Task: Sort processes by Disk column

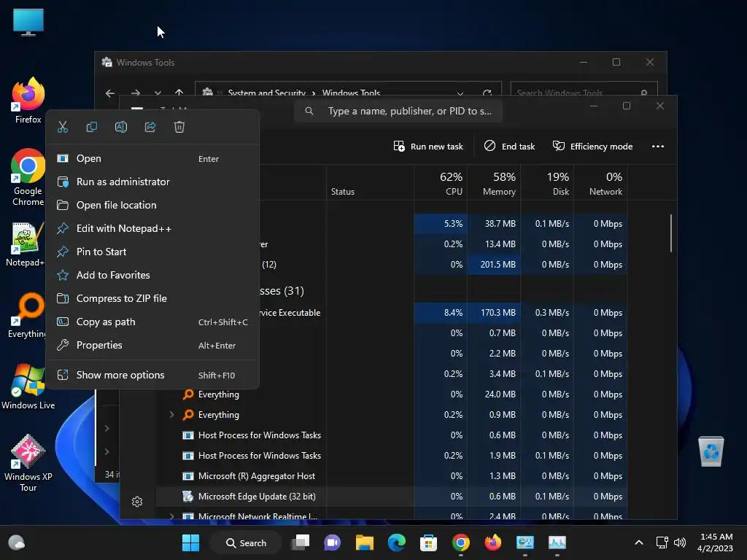Action: (547, 183)
